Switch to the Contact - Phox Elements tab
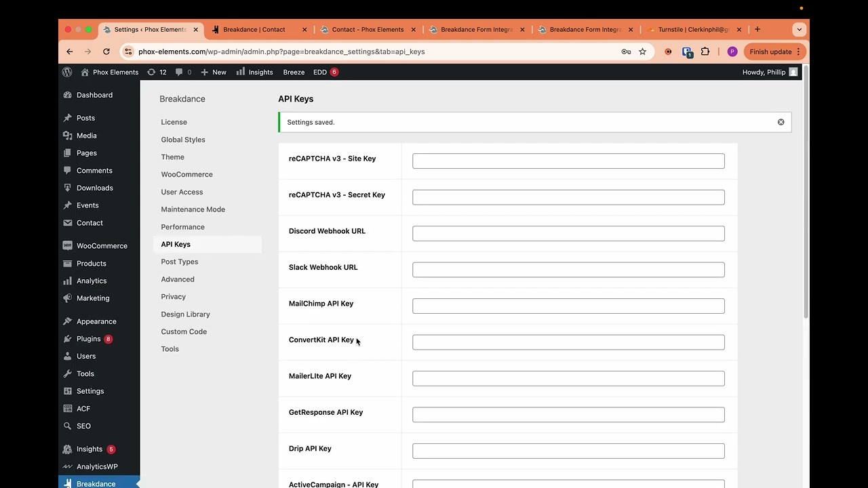 (x=367, y=30)
